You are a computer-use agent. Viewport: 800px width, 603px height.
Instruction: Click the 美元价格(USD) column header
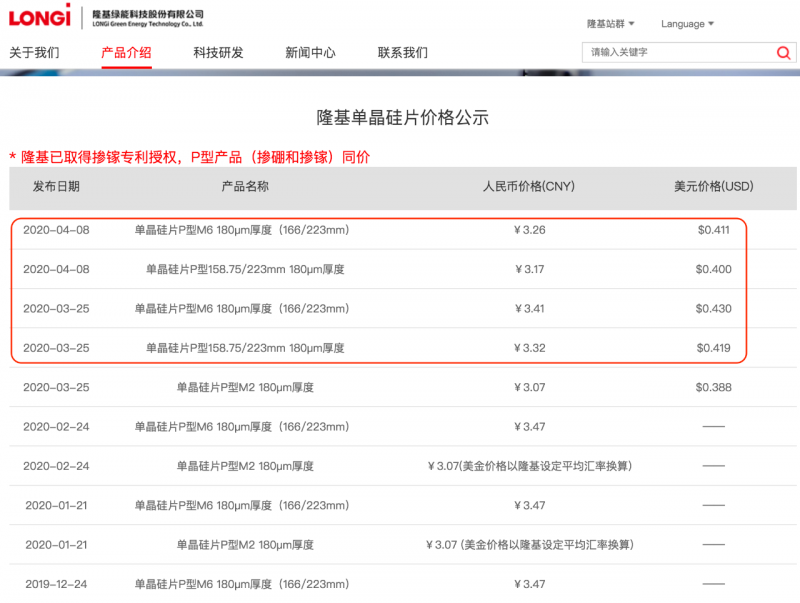click(x=713, y=187)
